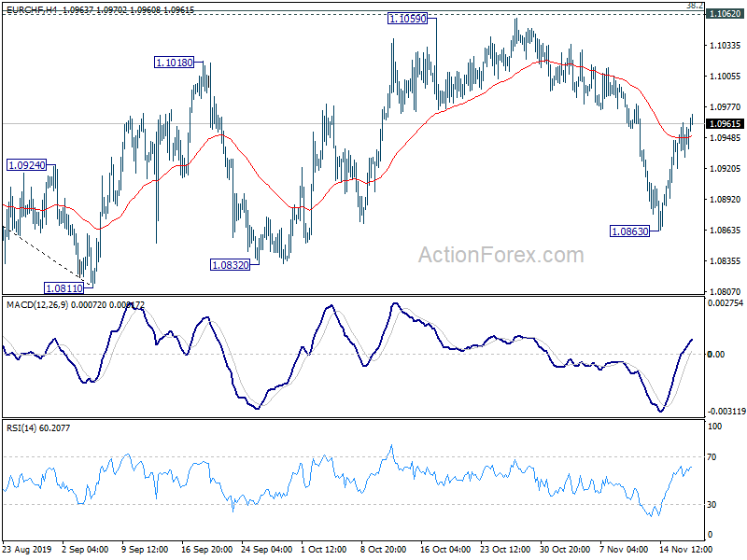747x560 pixels.
Task: Click the 16 Oct 04:00 time label
Action: click(x=445, y=550)
